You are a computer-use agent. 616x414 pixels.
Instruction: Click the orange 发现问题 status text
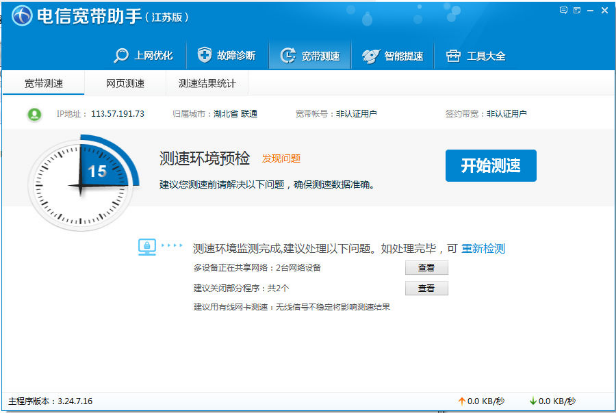click(x=281, y=159)
